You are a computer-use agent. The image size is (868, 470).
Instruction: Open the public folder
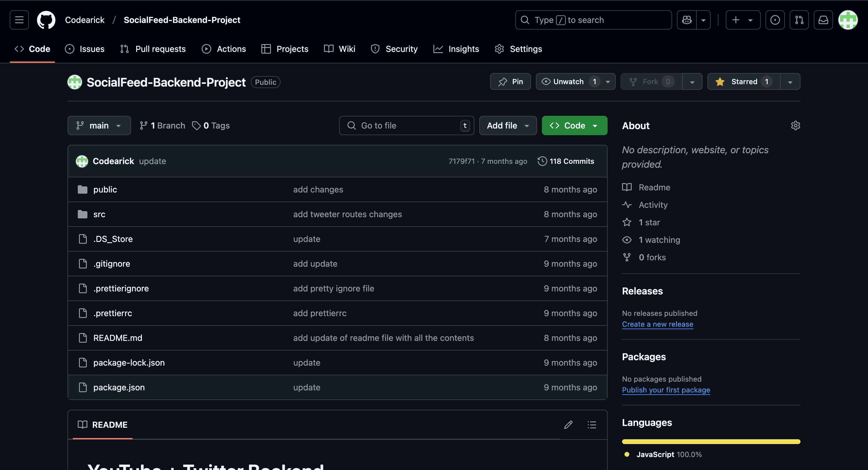[x=105, y=189]
